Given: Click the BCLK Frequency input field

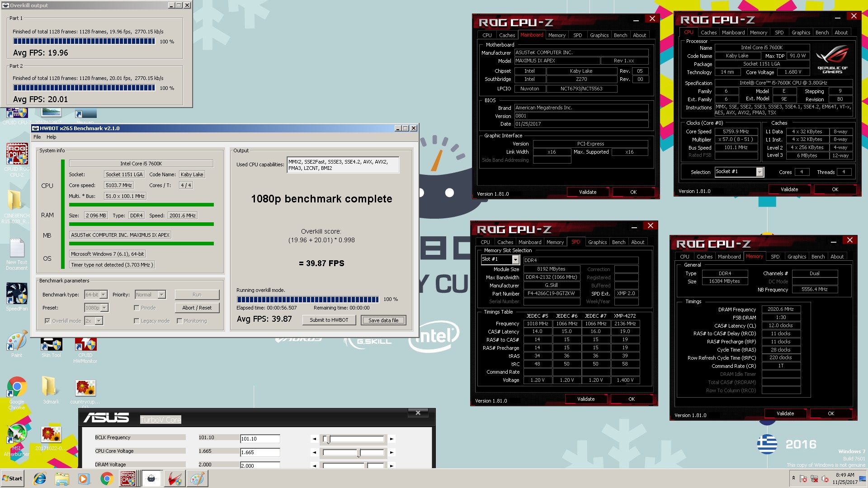Looking at the screenshot, I should click(260, 439).
